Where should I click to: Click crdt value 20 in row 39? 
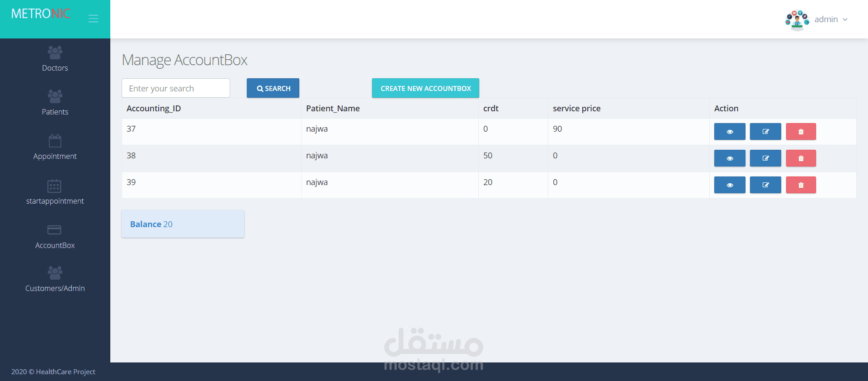pyautogui.click(x=488, y=182)
